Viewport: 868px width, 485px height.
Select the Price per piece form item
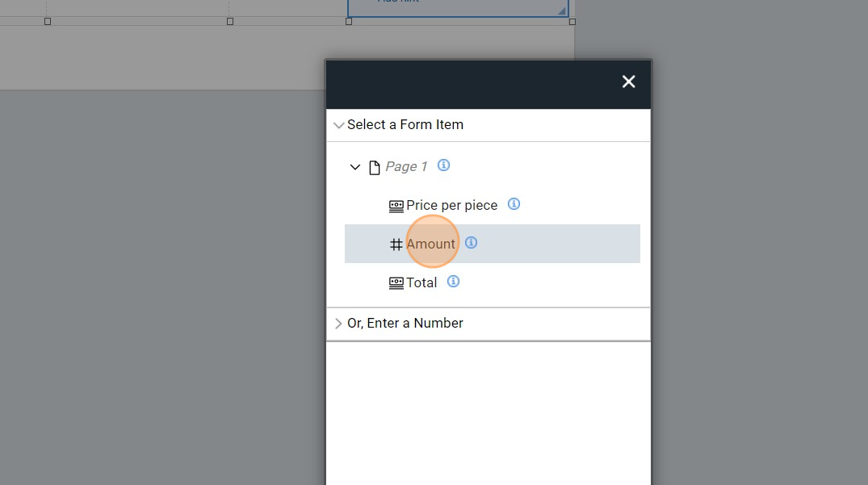[451, 206]
